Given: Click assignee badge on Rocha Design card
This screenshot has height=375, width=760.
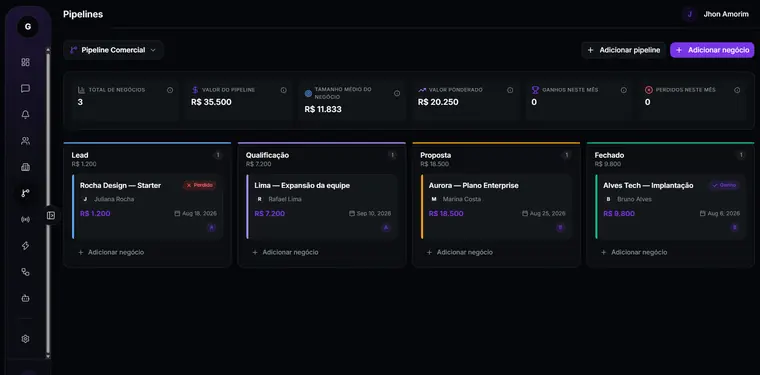Looking at the screenshot, I should point(211,228).
